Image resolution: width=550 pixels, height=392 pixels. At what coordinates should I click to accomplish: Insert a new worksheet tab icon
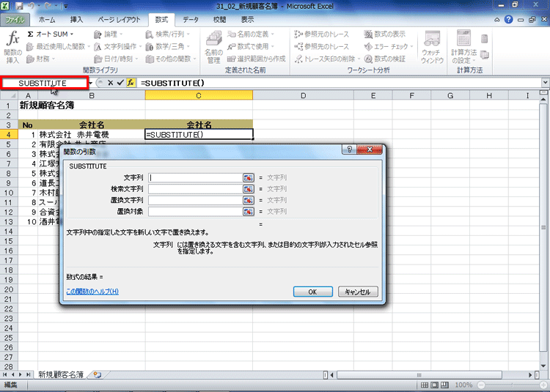[x=97, y=375]
